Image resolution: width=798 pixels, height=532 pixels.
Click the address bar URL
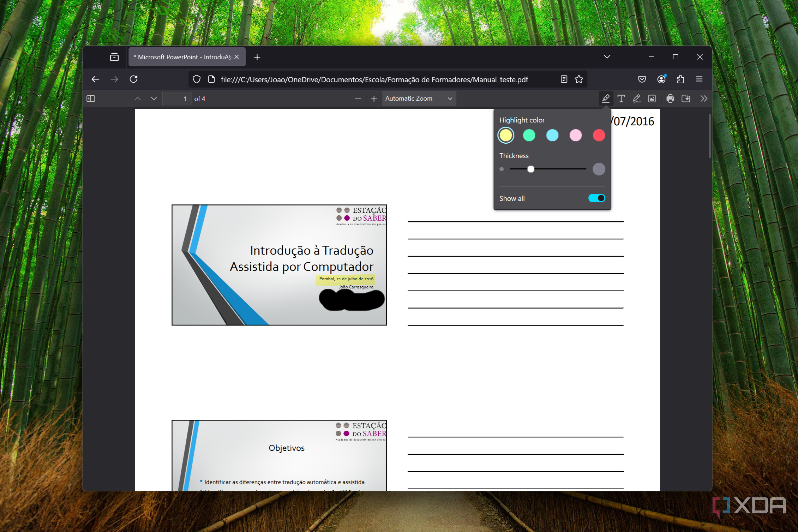(374, 79)
